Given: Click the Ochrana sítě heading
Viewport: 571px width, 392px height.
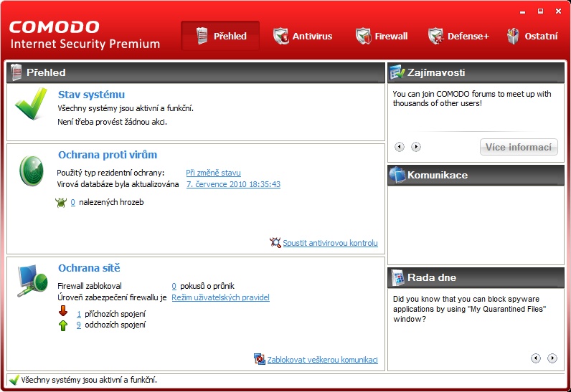Looking at the screenshot, I should pos(89,268).
